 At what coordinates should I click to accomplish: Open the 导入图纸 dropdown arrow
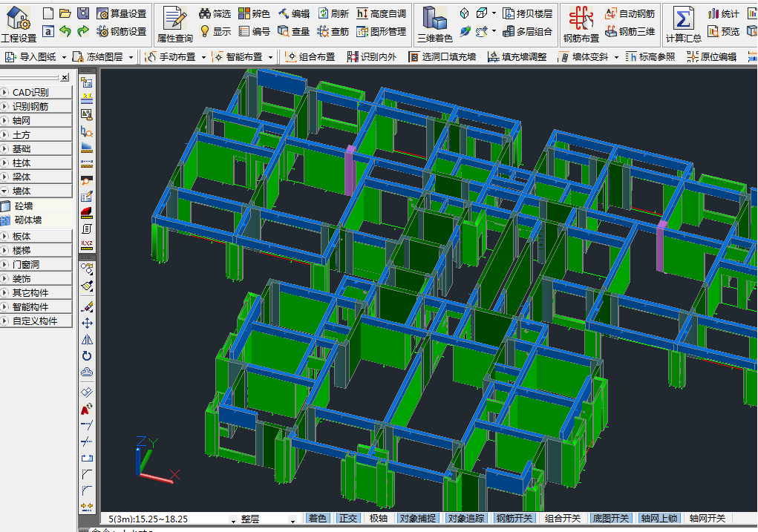[64, 57]
